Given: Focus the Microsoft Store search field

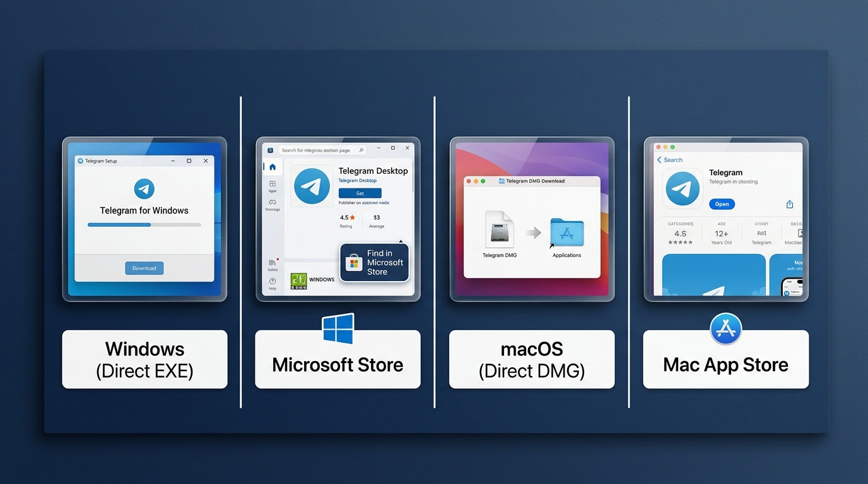Looking at the screenshot, I should coord(322,151).
